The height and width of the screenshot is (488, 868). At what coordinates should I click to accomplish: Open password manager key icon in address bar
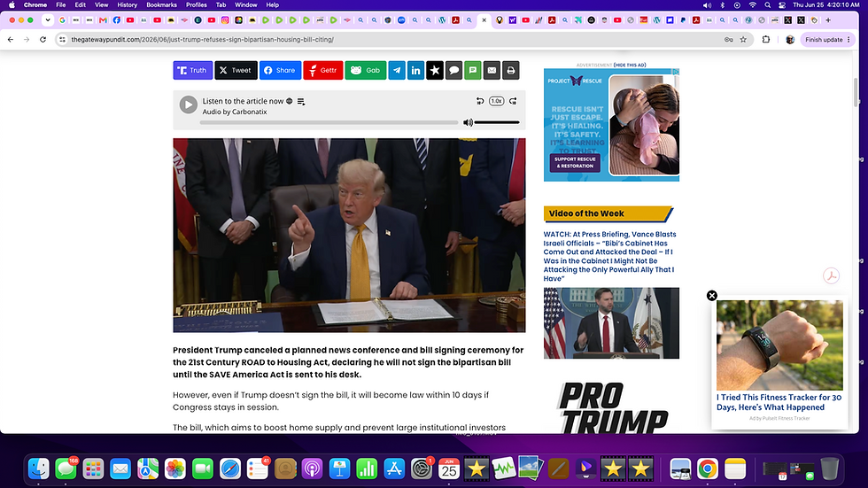[x=728, y=39]
